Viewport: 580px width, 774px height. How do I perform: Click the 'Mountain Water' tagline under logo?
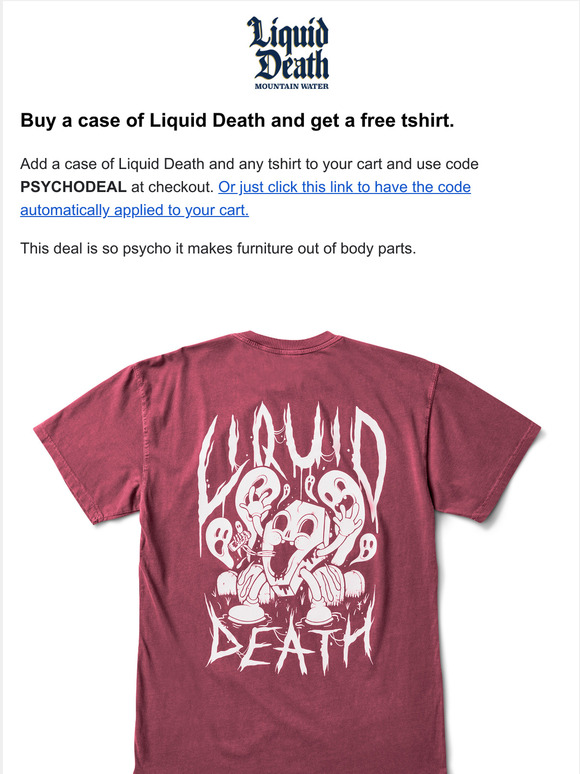(291, 86)
